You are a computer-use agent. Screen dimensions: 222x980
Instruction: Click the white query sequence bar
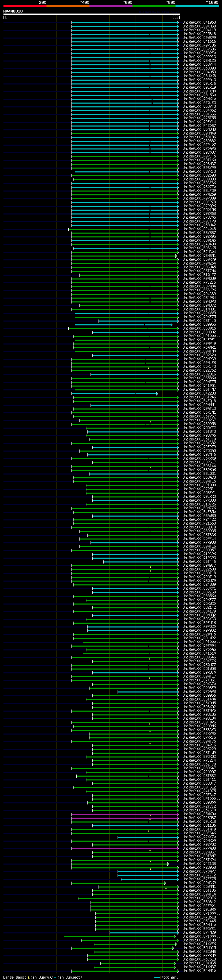click(x=92, y=15)
